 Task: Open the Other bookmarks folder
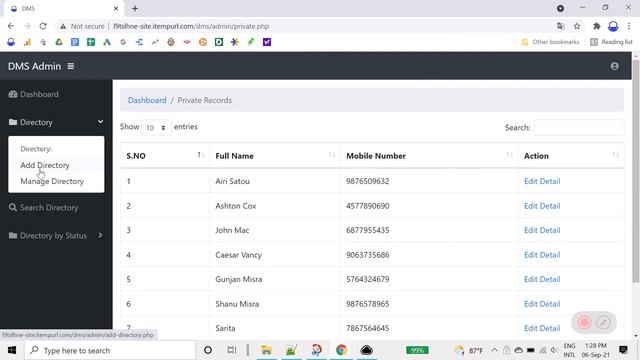550,42
